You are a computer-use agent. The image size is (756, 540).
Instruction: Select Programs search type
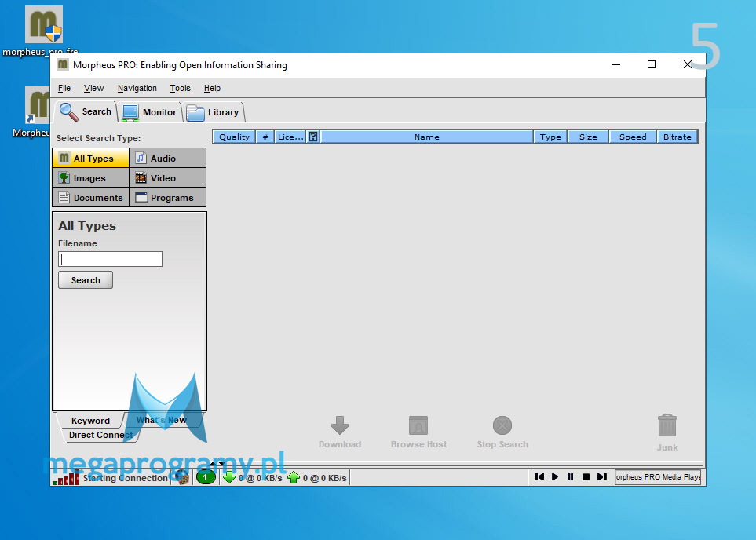click(x=168, y=198)
